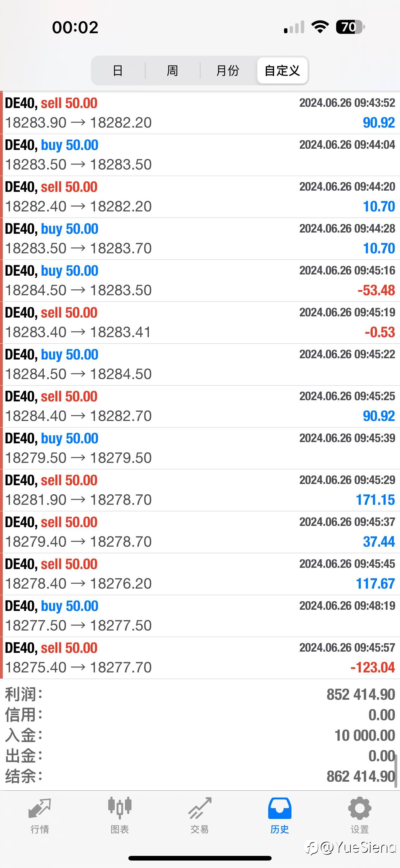Select the sell trade losing -123.04
Viewport: 400px width, 868px height.
[x=200, y=658]
